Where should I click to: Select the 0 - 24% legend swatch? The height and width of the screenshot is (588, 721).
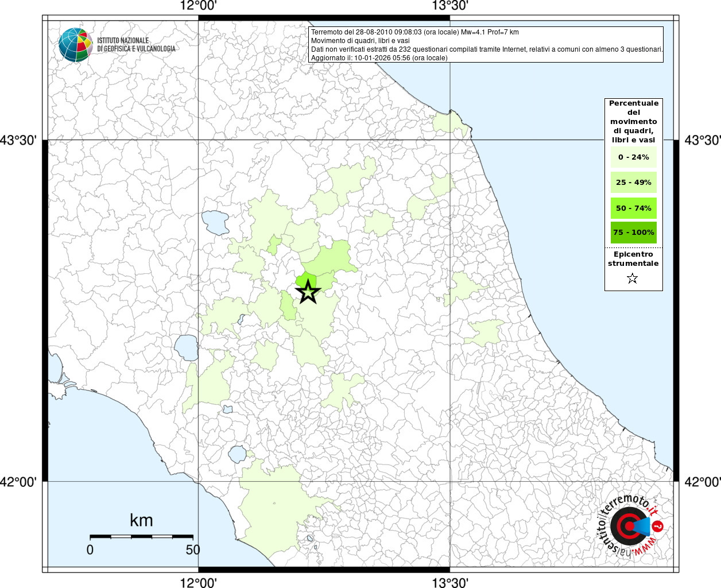633,157
